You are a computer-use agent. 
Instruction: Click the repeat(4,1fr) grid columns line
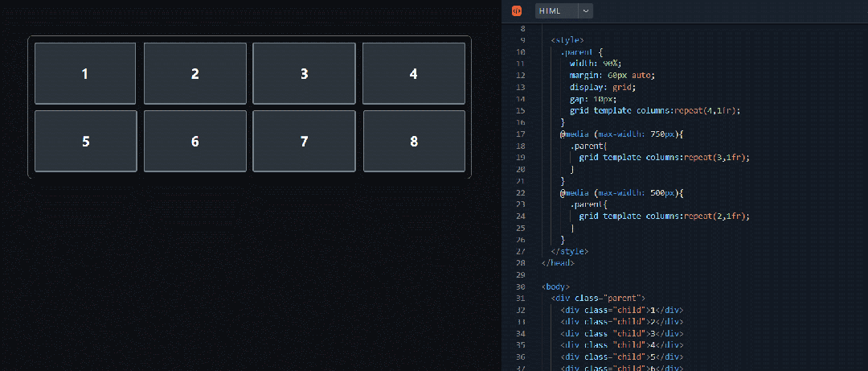655,110
